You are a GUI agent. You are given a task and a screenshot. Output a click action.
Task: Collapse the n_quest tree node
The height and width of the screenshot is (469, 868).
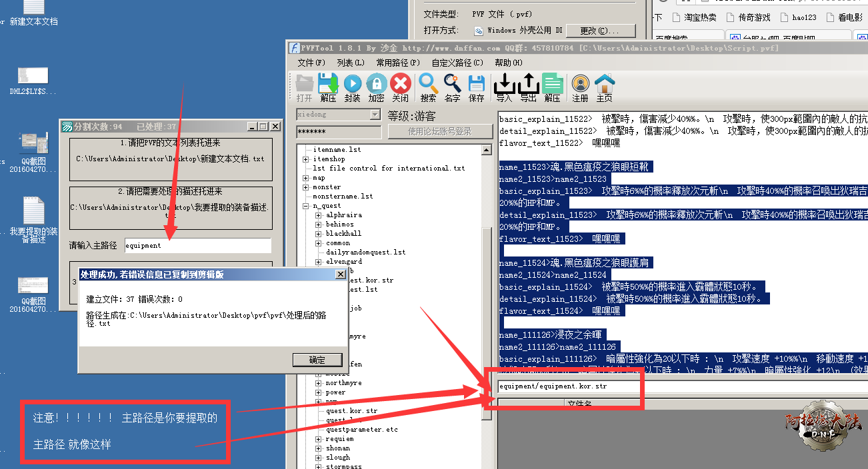tap(306, 206)
